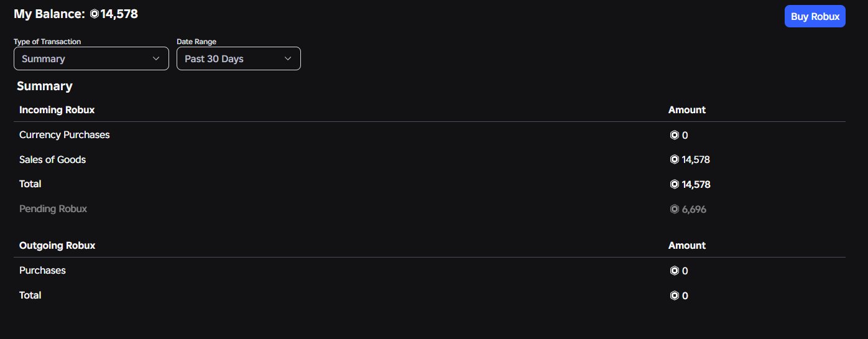Select the Currency Purchases row label

coord(65,135)
